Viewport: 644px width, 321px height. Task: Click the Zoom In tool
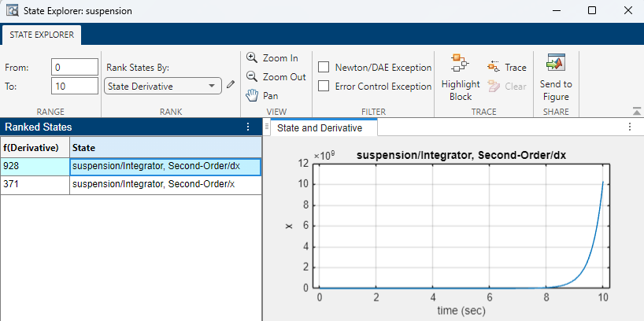272,58
